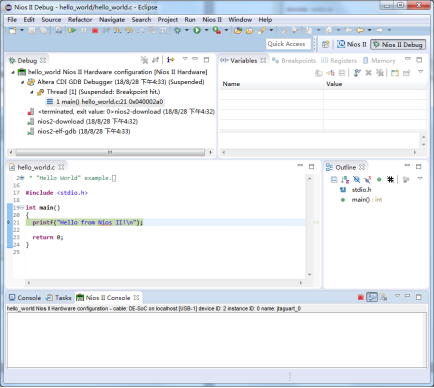Click Collapse All icon in Outline view
The width and height of the screenshot is (434, 388).
pos(334,180)
